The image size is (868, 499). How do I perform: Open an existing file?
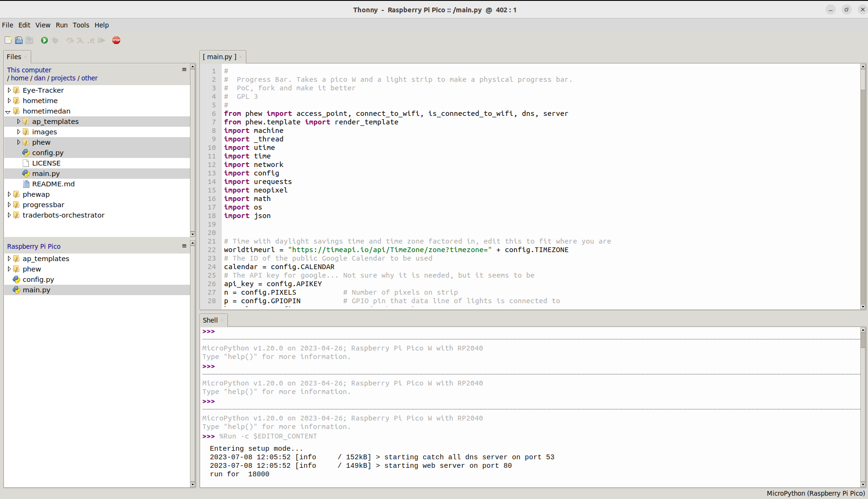19,40
